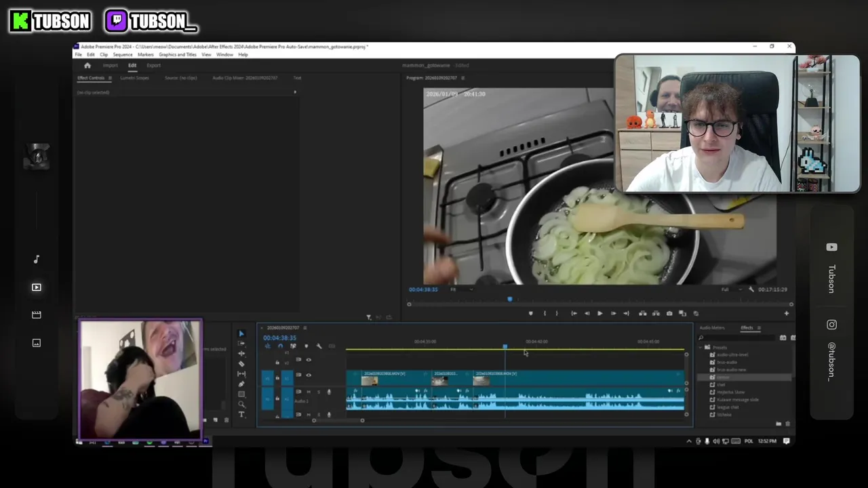The height and width of the screenshot is (488, 868).
Task: Toggle V2 track output eye
Action: click(x=309, y=360)
